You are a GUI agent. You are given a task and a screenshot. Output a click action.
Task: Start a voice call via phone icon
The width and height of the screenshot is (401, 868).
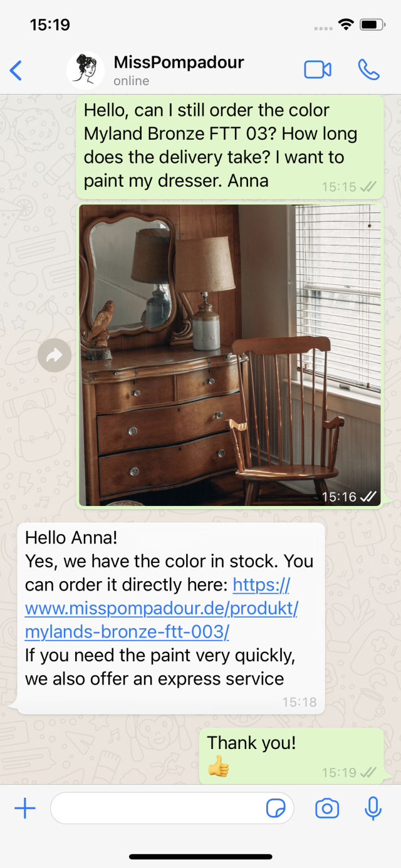[369, 70]
